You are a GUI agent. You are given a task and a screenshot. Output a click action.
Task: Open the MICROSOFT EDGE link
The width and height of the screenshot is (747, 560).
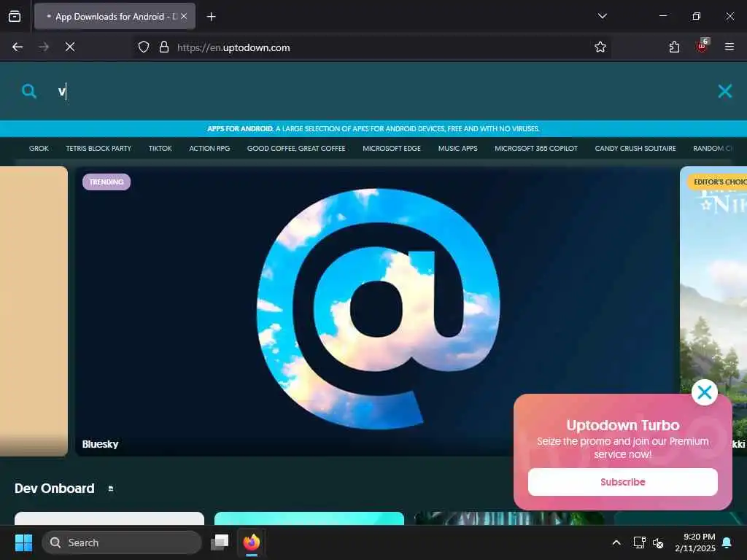(392, 149)
